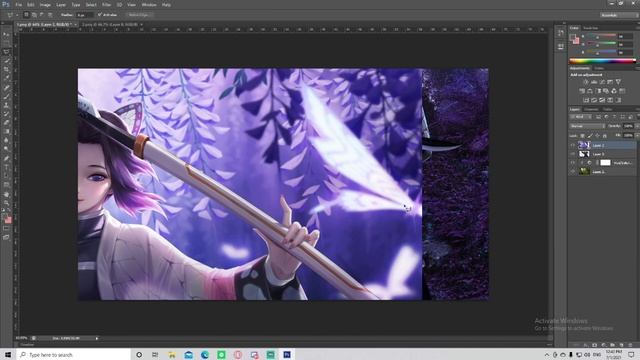This screenshot has width=640, height=360.
Task: Add an Invert adjustment
Action: 586,100
